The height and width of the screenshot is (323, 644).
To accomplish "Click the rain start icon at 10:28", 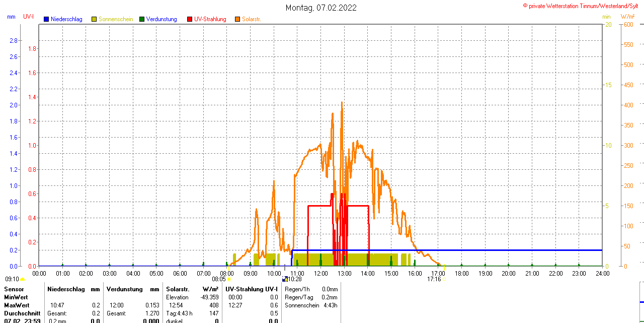I will coord(285,279).
